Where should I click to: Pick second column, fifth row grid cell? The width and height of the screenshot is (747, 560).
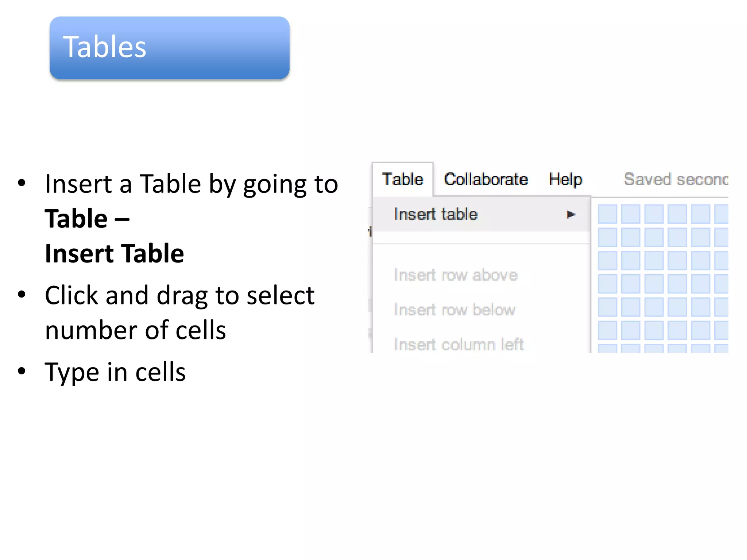point(631,307)
